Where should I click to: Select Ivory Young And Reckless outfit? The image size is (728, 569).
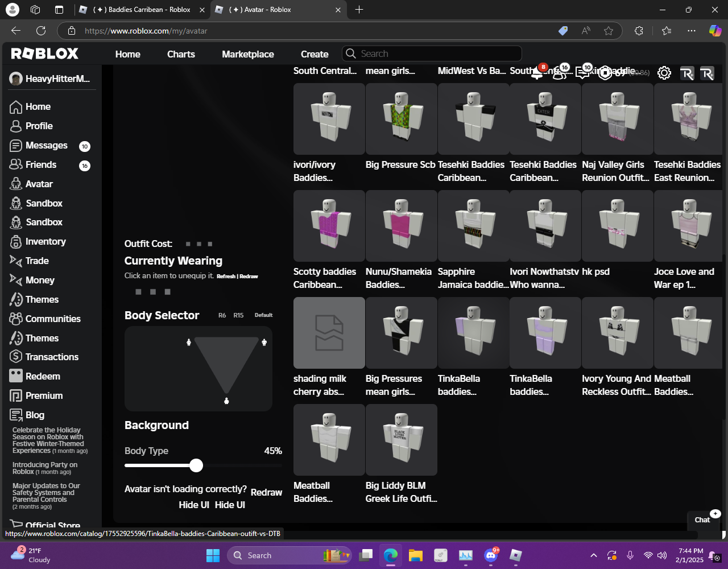pos(618,333)
